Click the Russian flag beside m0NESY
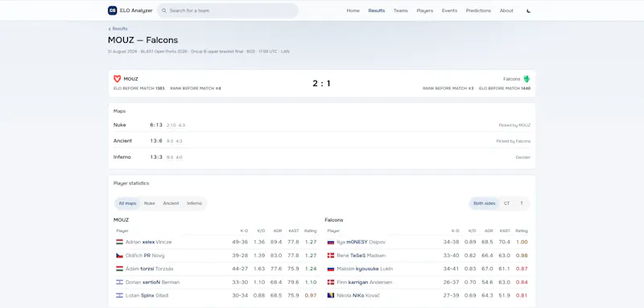The width and height of the screenshot is (644, 308). coord(331,242)
